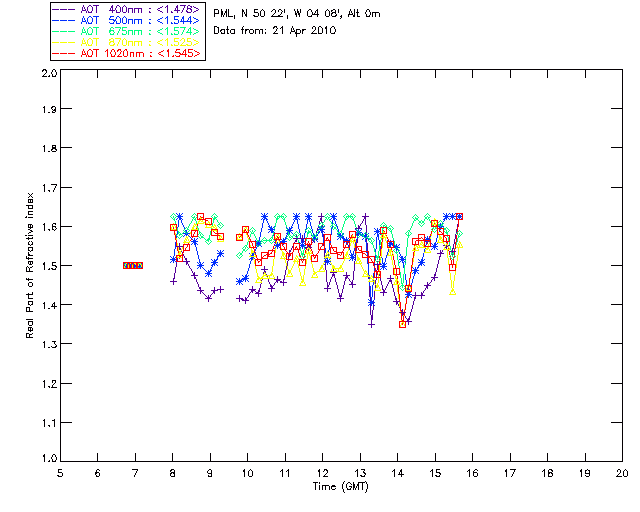Select the PML station location text
640x512 pixels.
[297, 14]
